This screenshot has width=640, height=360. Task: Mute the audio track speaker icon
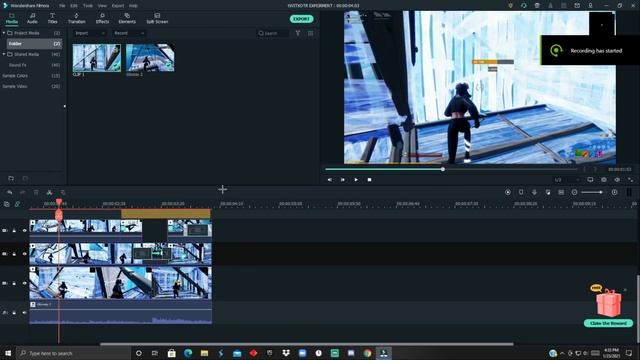pyautogui.click(x=24, y=313)
